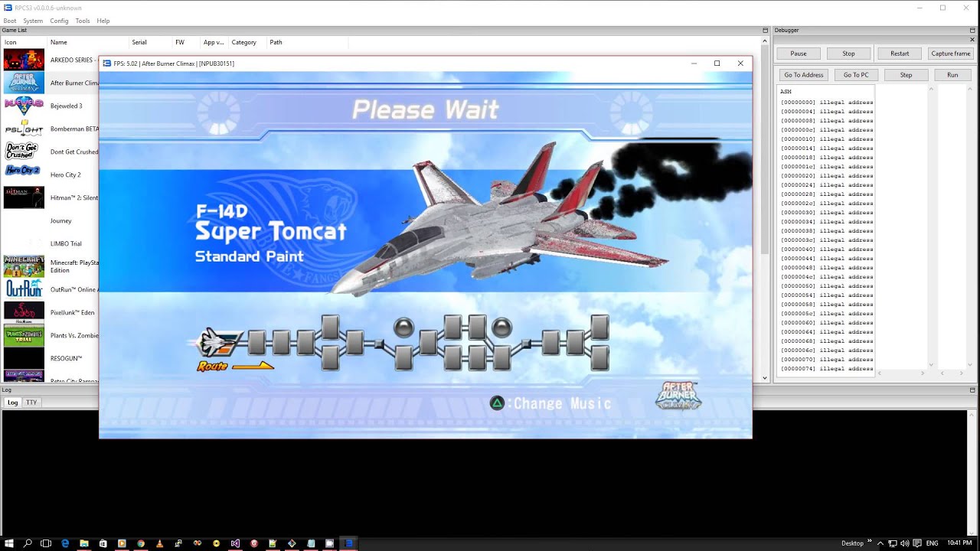Open the Windows Start menu
980x551 pixels.
[8, 543]
